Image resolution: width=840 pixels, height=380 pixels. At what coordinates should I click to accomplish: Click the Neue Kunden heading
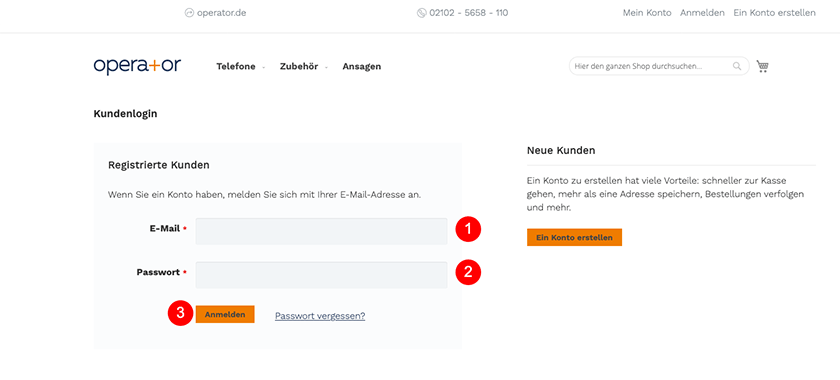561,151
